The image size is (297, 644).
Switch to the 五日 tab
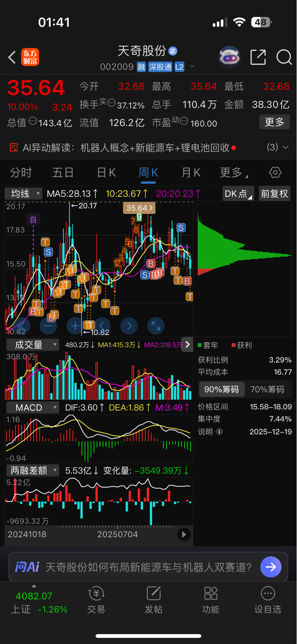tap(63, 173)
